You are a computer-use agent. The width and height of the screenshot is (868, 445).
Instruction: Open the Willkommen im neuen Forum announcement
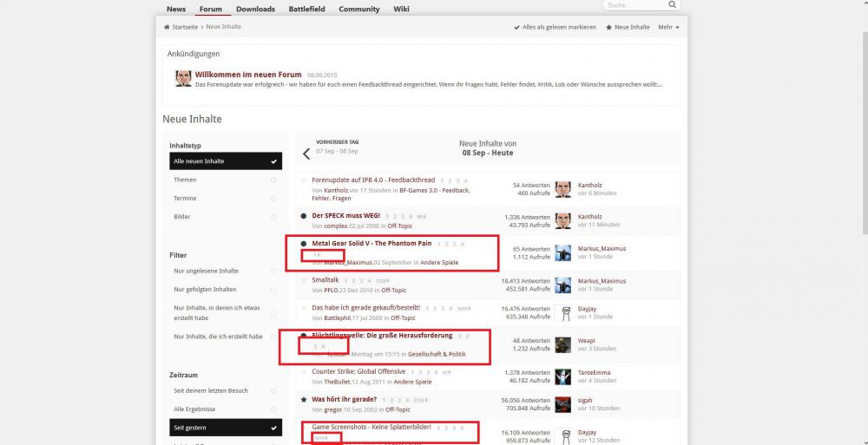(x=248, y=75)
